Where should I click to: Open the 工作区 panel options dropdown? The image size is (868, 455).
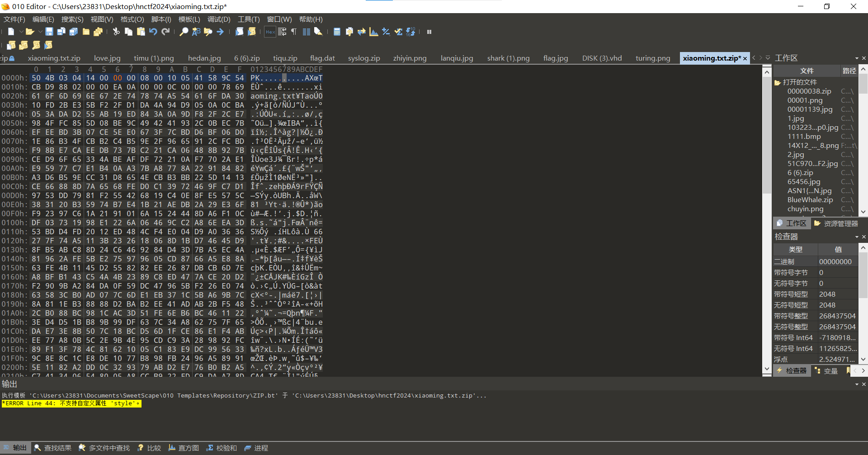click(x=857, y=58)
